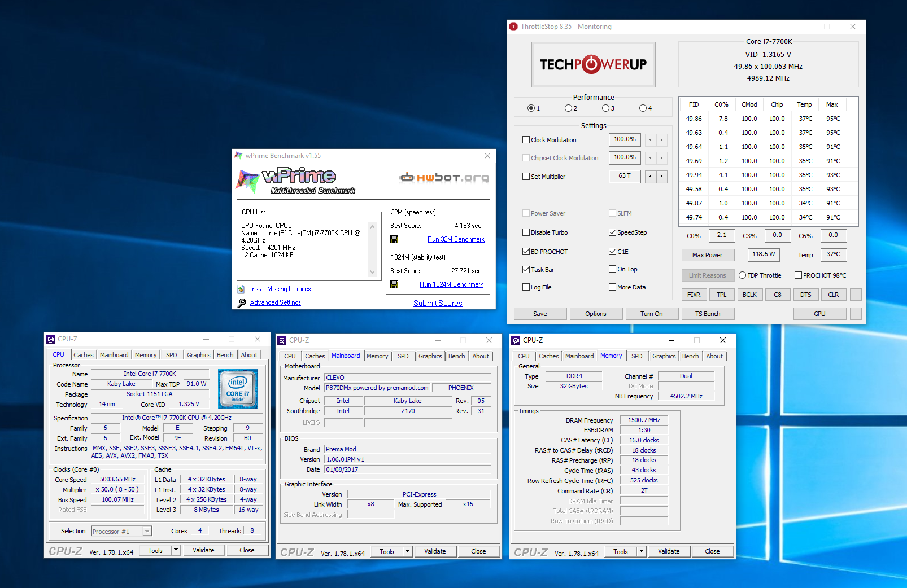Viewport: 907px width, 588px height.
Task: Toggle the PROCHOT 98°C checkbox
Action: (799, 275)
